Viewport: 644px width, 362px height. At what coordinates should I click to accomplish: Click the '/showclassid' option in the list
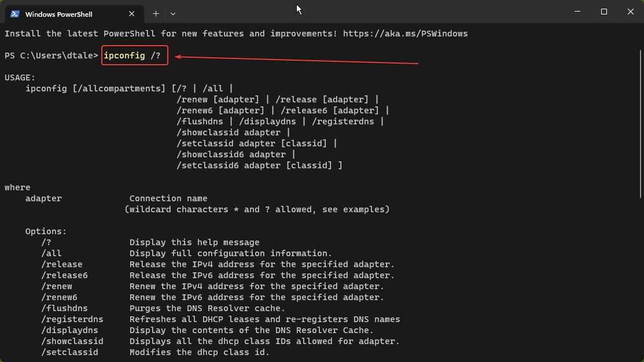coord(72,342)
